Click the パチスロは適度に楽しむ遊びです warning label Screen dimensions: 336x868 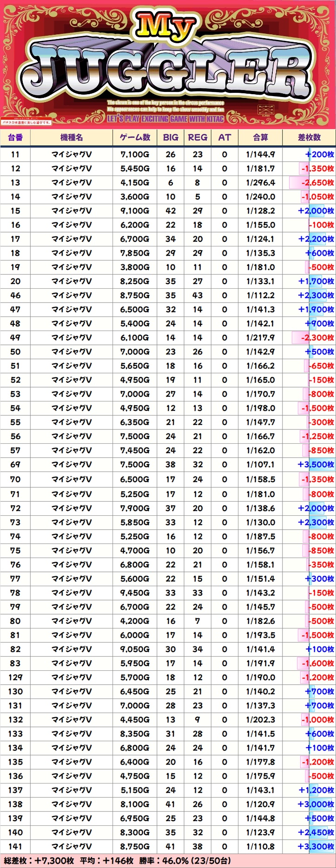point(26,122)
